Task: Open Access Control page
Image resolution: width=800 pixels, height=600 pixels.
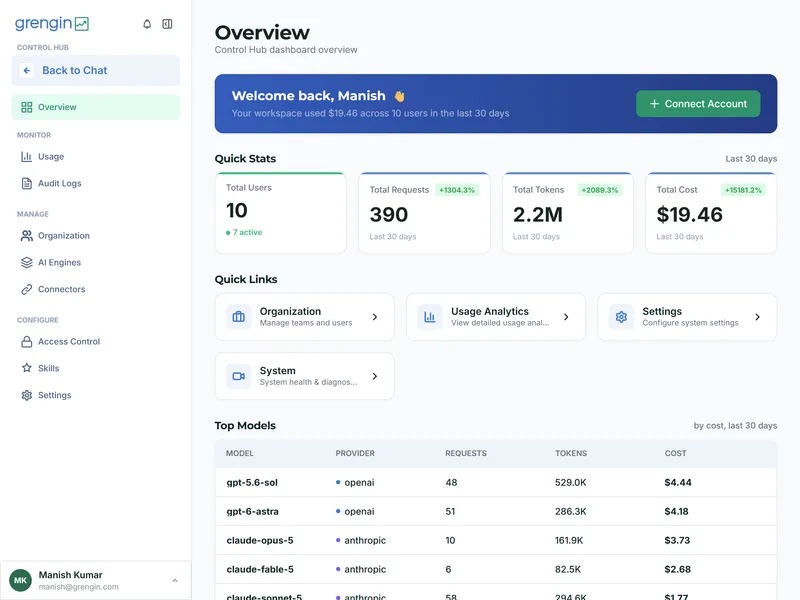Action: (x=95, y=342)
